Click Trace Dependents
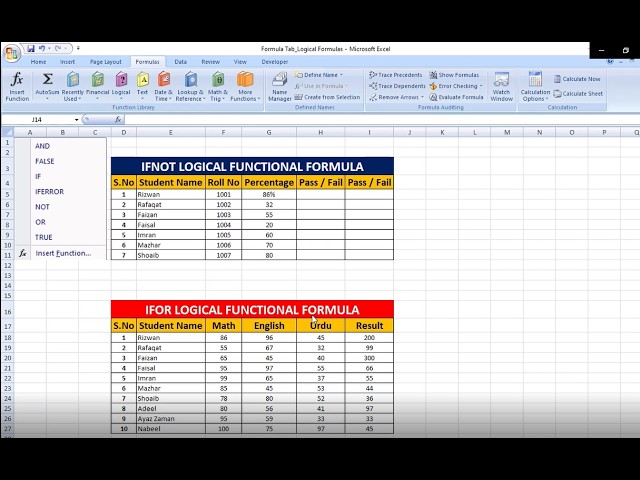 tap(397, 86)
